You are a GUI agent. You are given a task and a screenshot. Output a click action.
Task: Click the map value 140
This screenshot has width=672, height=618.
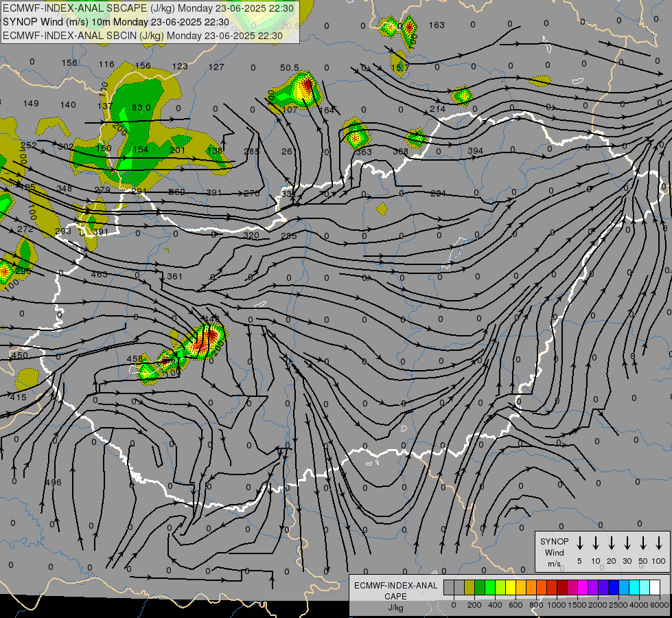[x=68, y=104]
